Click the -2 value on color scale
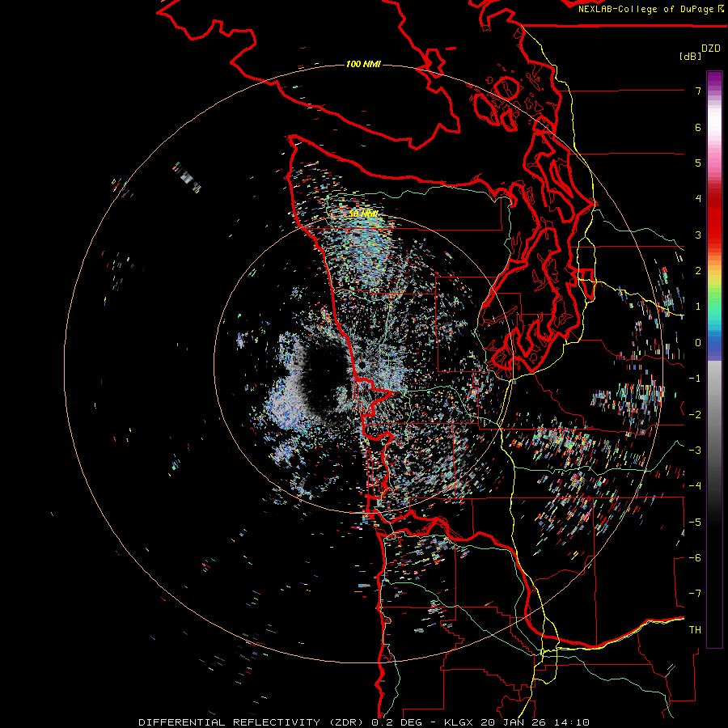The image size is (728, 728). [x=695, y=415]
